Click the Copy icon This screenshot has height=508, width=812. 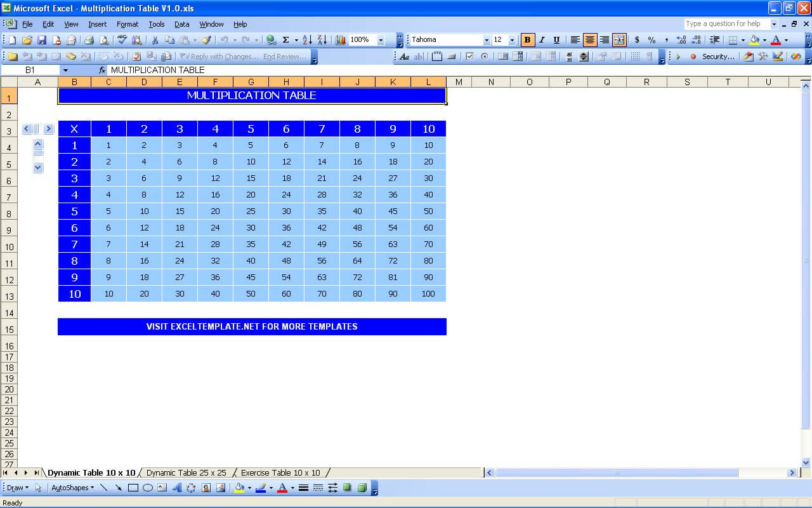pyautogui.click(x=169, y=40)
